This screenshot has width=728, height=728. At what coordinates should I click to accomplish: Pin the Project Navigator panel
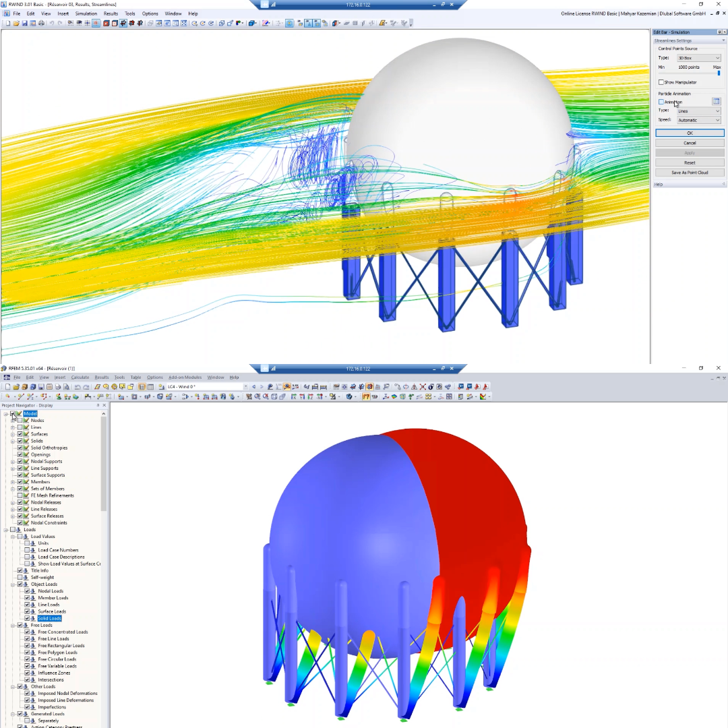(98, 405)
